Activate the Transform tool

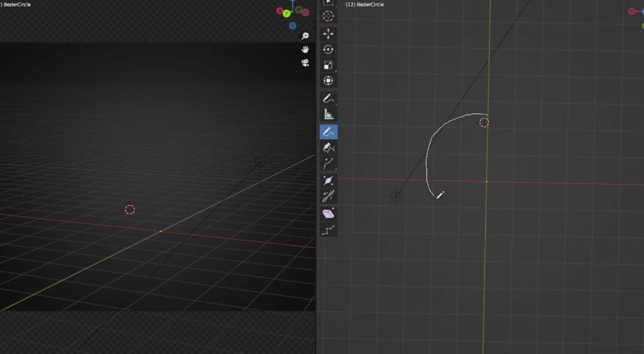click(x=328, y=80)
